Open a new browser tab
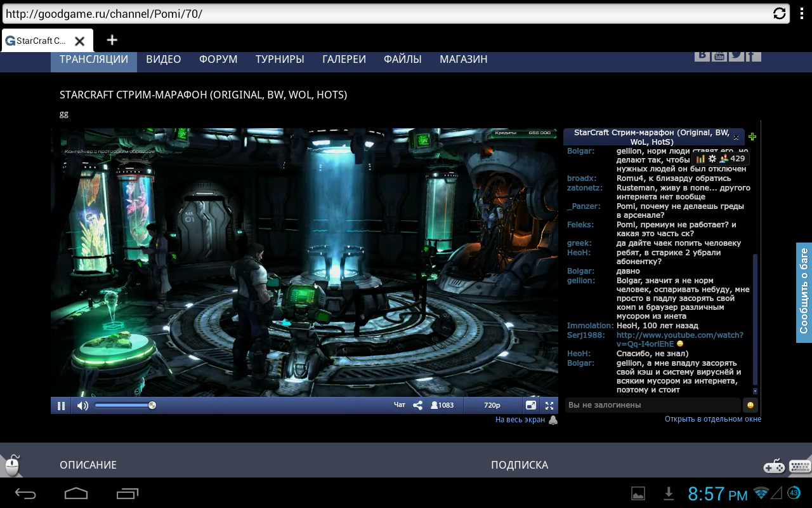The height and width of the screenshot is (508, 812). [x=112, y=40]
